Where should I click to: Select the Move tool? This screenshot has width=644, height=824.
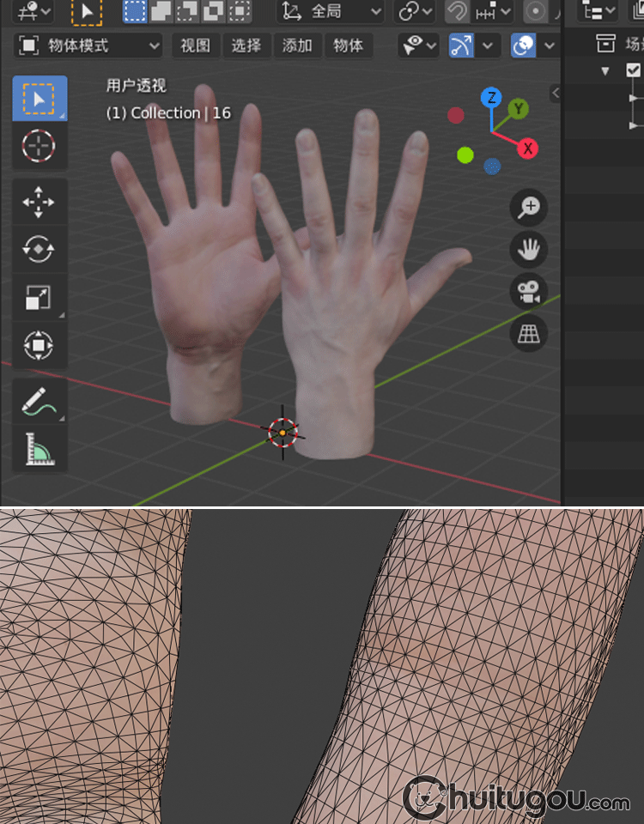(39, 203)
